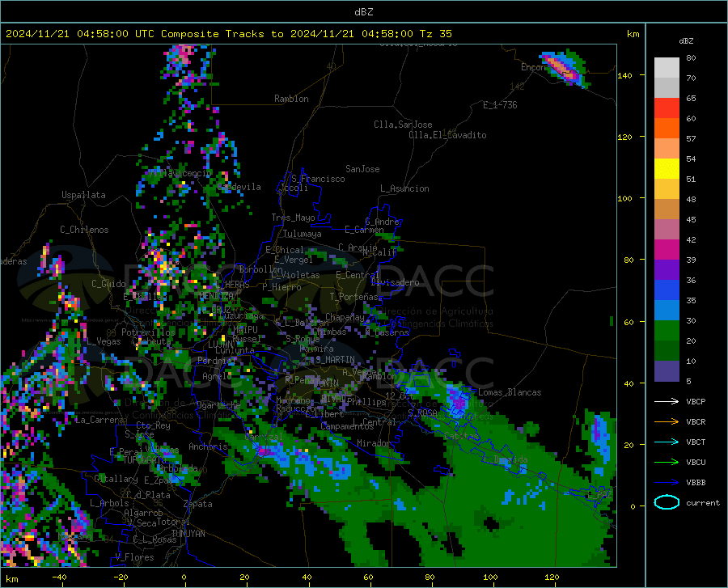
Task: Select the blue 35 dBZ color swatch
Action: [x=667, y=290]
